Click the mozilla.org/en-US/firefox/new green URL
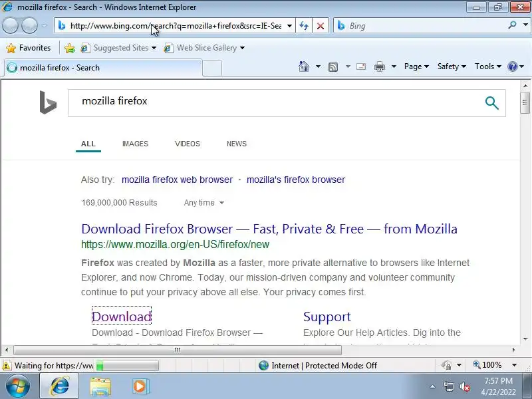 point(175,244)
